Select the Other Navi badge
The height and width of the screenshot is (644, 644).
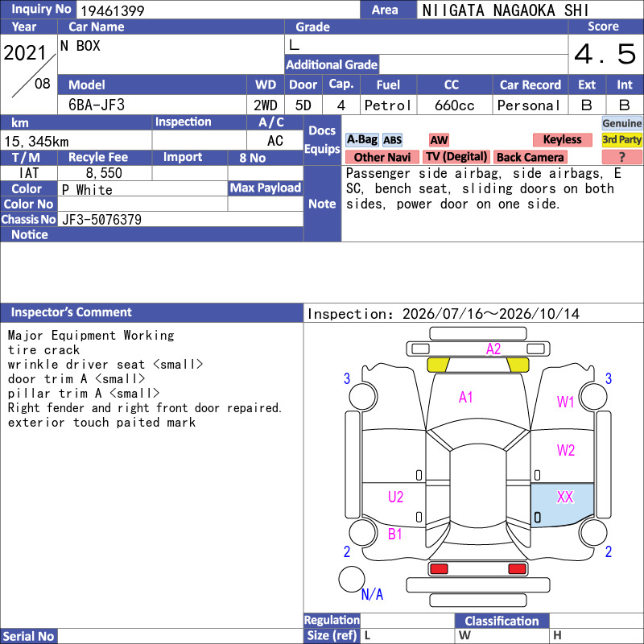coord(382,157)
